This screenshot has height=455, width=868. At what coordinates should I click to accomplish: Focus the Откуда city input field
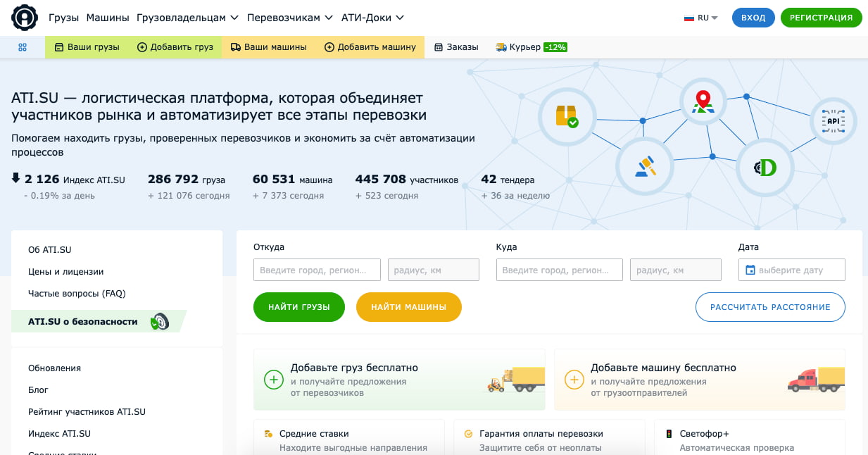pos(317,270)
